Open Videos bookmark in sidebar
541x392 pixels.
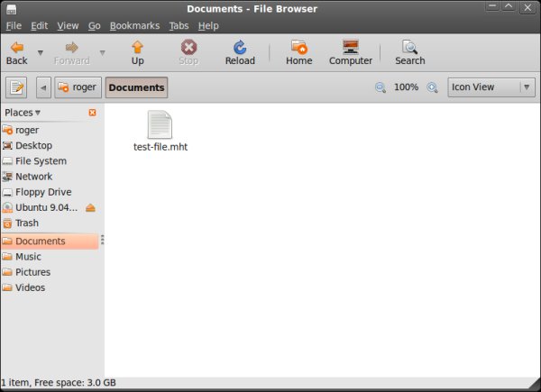tap(50, 287)
